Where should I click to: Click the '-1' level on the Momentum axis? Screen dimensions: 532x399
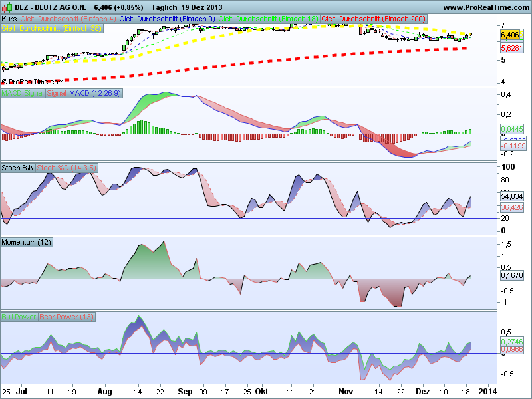tap(505, 302)
